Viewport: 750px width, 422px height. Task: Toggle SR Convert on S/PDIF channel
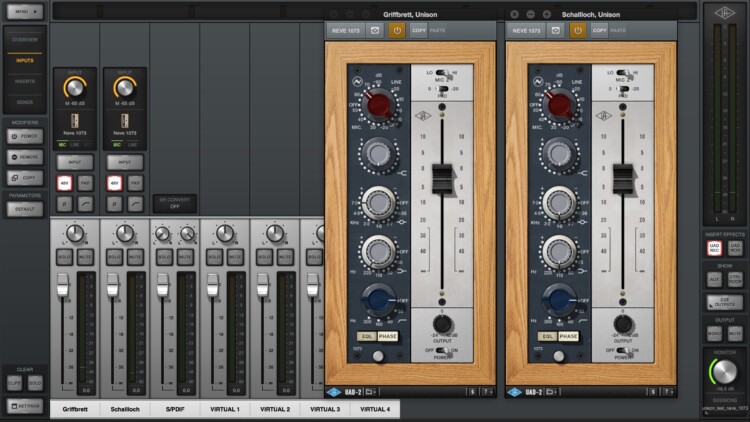(x=175, y=203)
